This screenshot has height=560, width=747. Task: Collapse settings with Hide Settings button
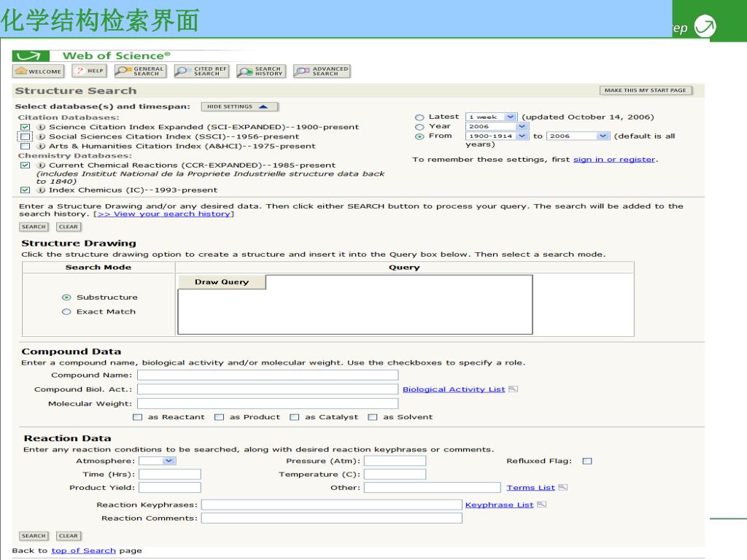(x=239, y=106)
